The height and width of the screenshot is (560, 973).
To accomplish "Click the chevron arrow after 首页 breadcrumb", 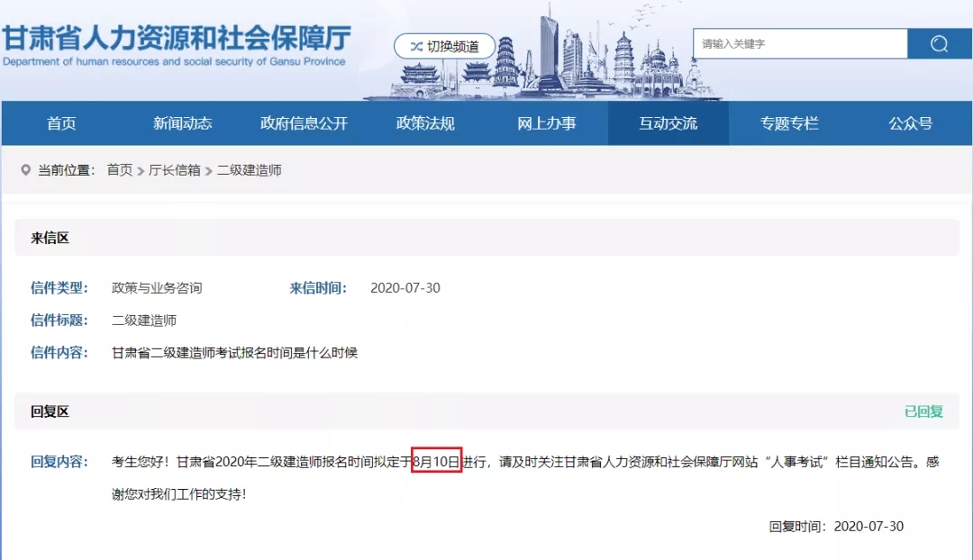I will click(141, 171).
